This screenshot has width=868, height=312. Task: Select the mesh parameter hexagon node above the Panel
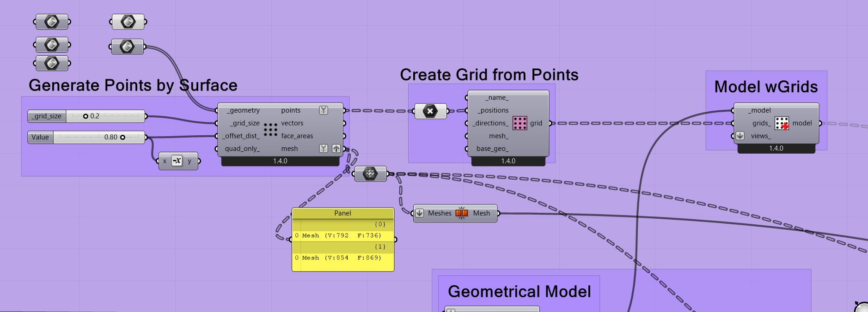tap(370, 174)
